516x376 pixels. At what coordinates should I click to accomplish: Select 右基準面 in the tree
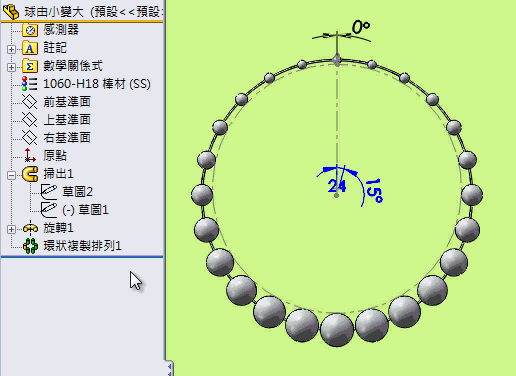pyautogui.click(x=67, y=138)
